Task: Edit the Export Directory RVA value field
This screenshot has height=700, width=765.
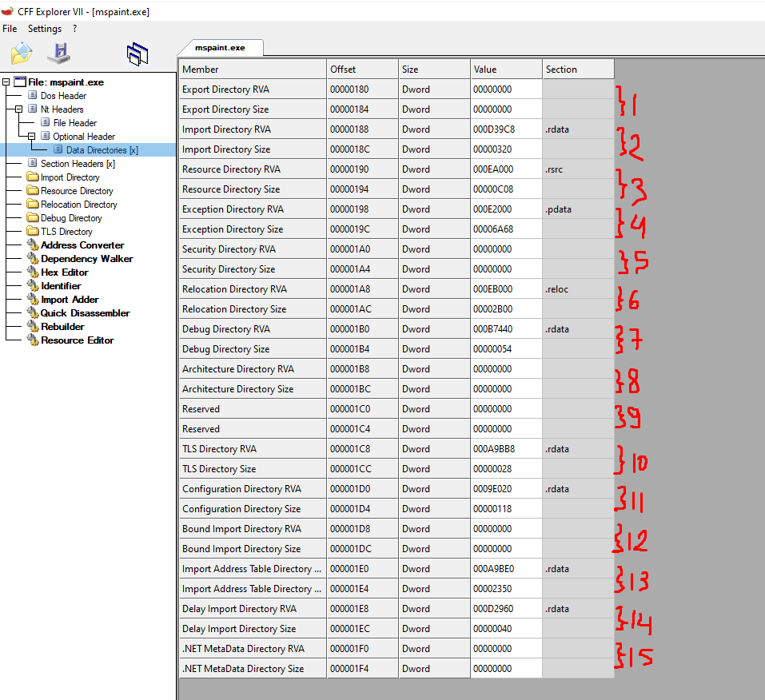Action: (507, 89)
